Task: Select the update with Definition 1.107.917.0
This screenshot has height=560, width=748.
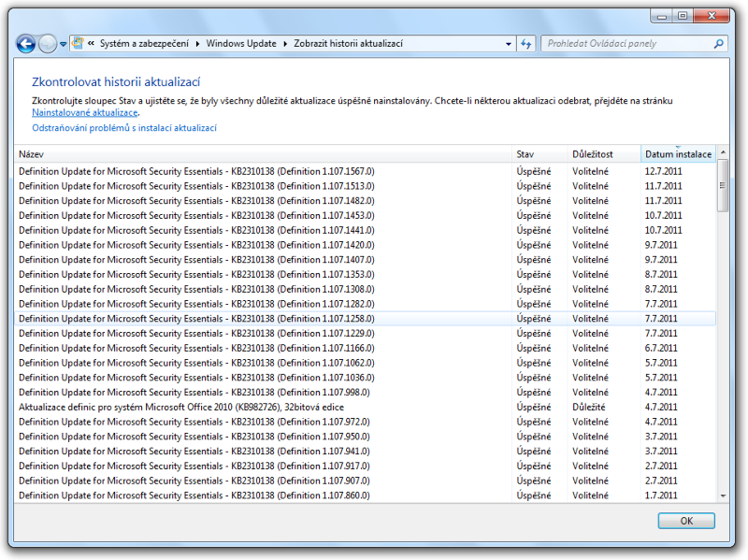Action: pos(366,466)
